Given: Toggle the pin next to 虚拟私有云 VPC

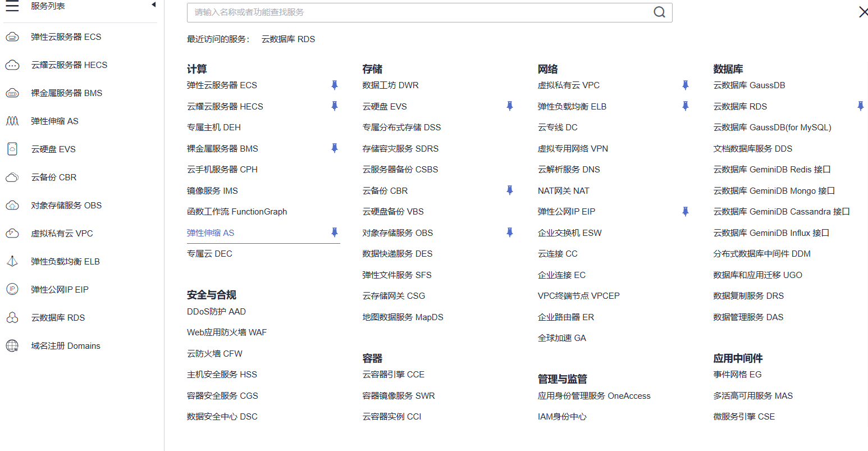Looking at the screenshot, I should [686, 85].
